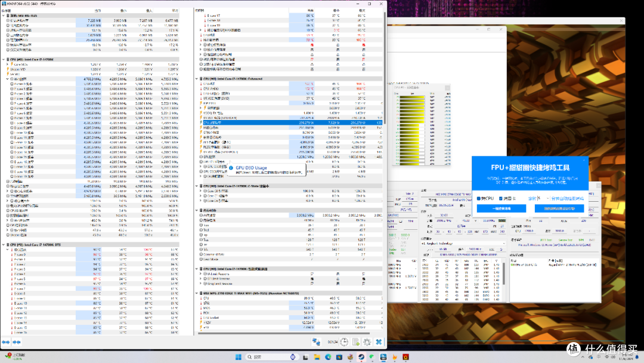644x363 pixels.
Task: Click the horizontal scrollbar under right sensor panel
Action: [283, 333]
